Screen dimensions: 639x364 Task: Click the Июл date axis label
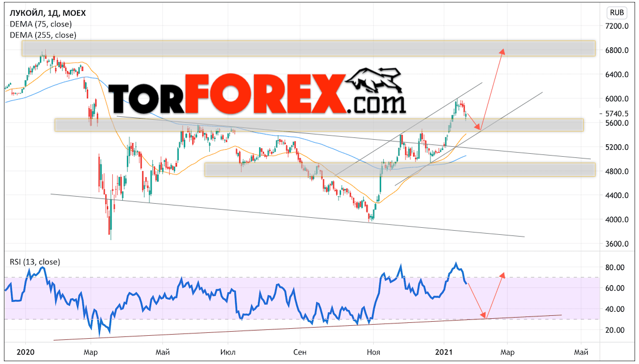pyautogui.click(x=228, y=352)
